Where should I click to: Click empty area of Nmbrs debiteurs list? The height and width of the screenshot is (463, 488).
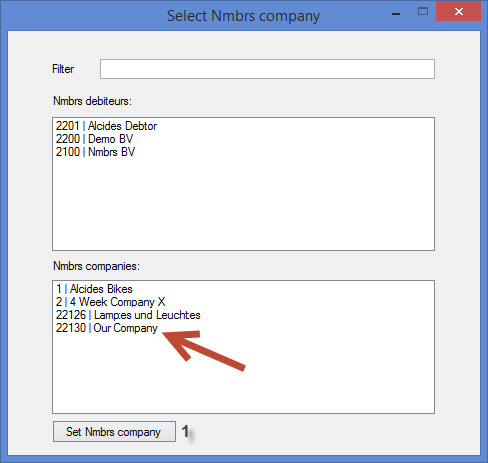click(243, 203)
